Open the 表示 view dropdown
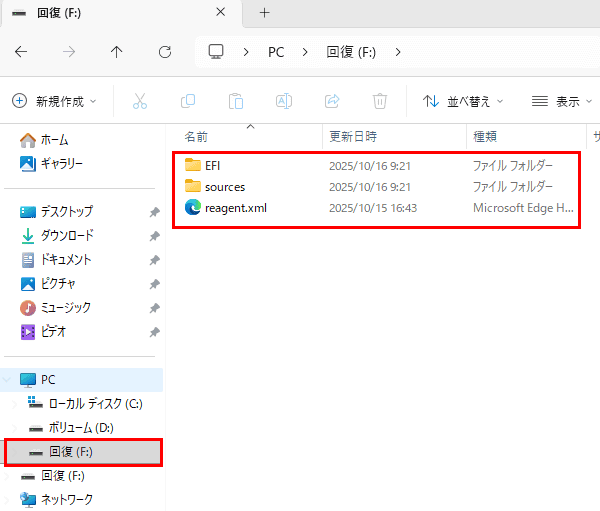Image resolution: width=600 pixels, height=511 pixels. tap(562, 101)
